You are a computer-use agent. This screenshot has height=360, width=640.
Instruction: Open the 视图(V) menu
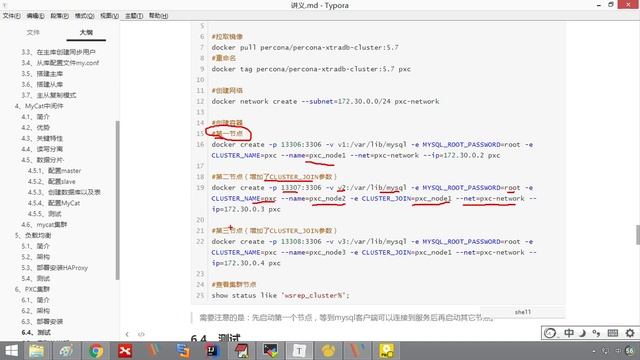coord(109,16)
